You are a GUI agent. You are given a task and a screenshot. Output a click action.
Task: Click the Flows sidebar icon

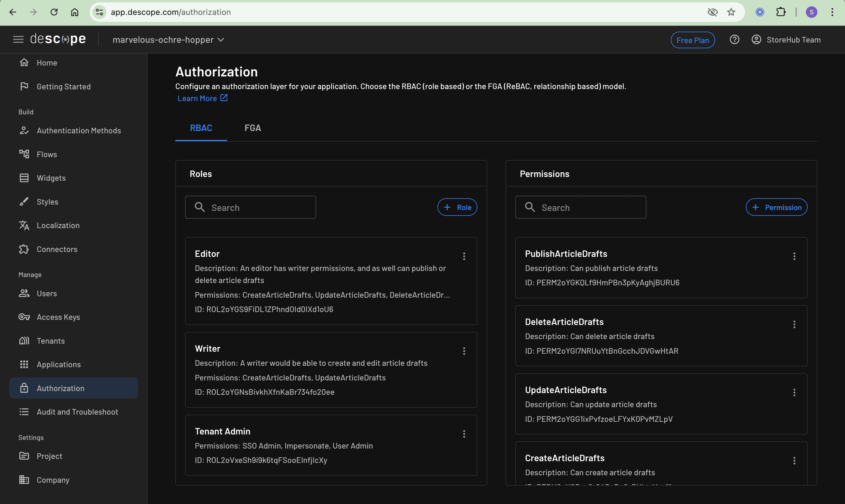(24, 154)
